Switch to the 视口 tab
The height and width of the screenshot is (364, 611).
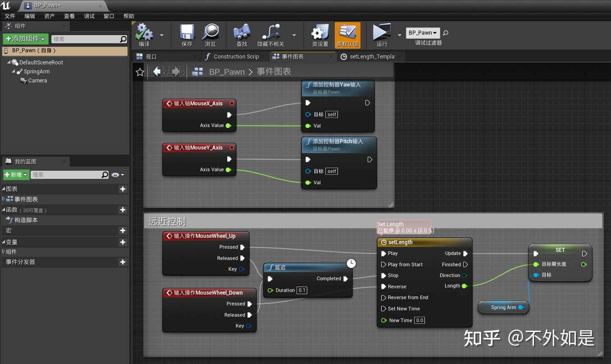(152, 56)
